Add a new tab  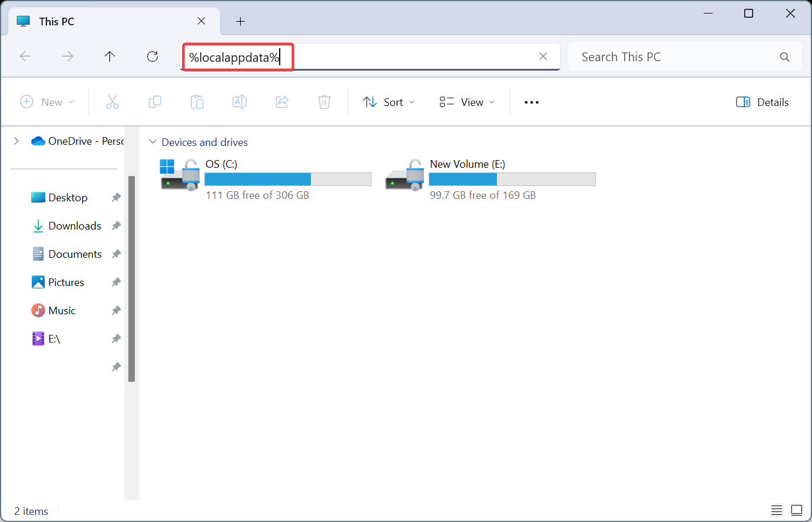click(x=240, y=21)
